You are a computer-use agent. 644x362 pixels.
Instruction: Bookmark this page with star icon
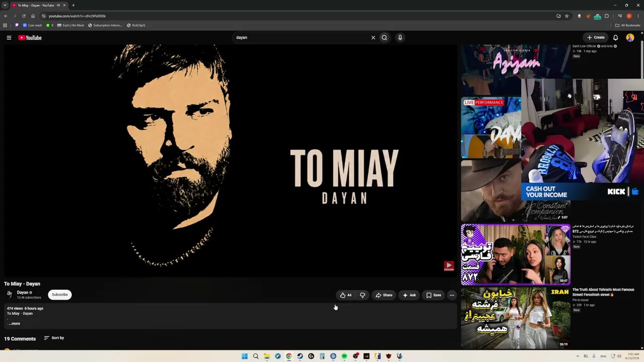567,16
